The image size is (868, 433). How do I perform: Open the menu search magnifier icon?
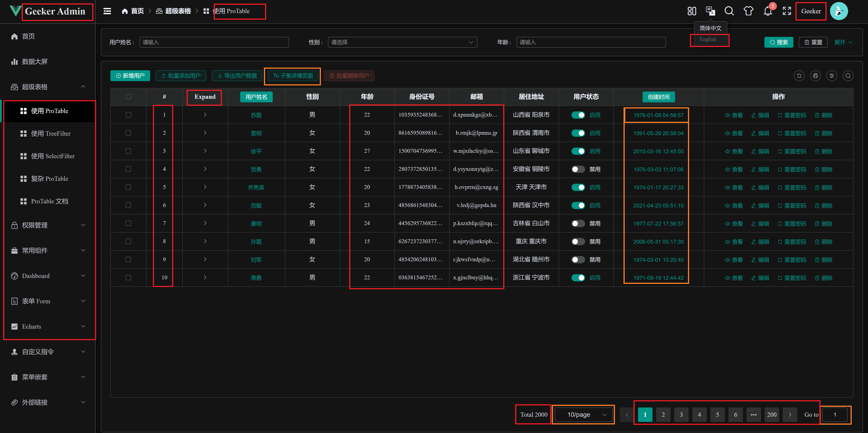729,11
